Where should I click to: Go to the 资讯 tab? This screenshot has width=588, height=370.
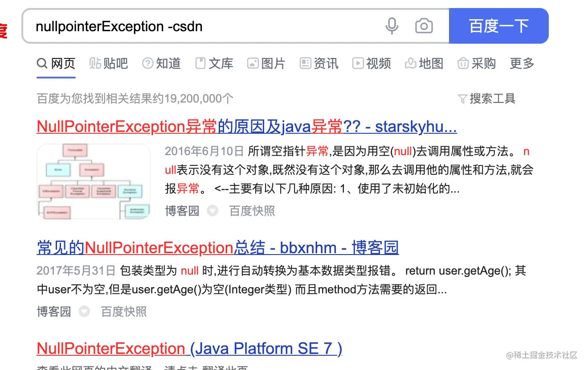click(x=319, y=63)
